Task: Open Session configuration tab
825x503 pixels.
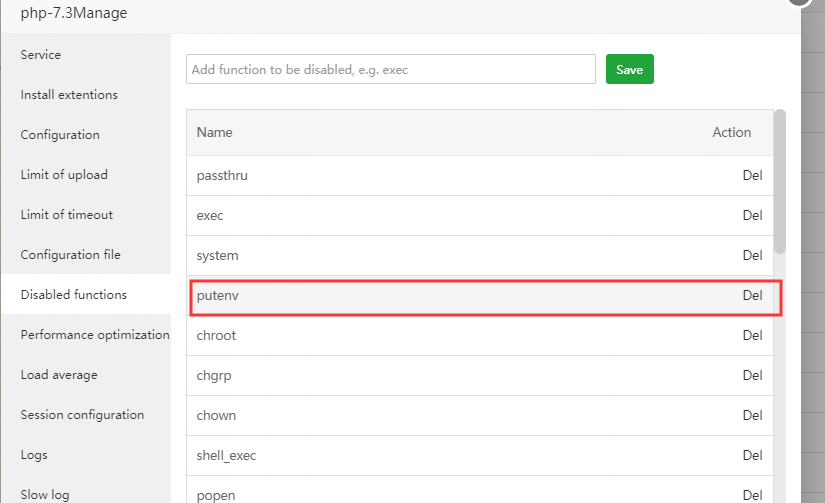Action: 82,415
